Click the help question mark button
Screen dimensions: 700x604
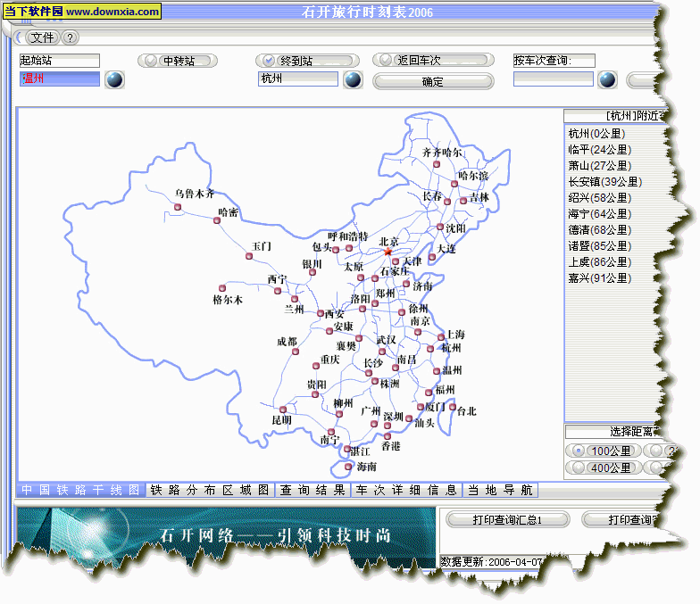pos(70,37)
